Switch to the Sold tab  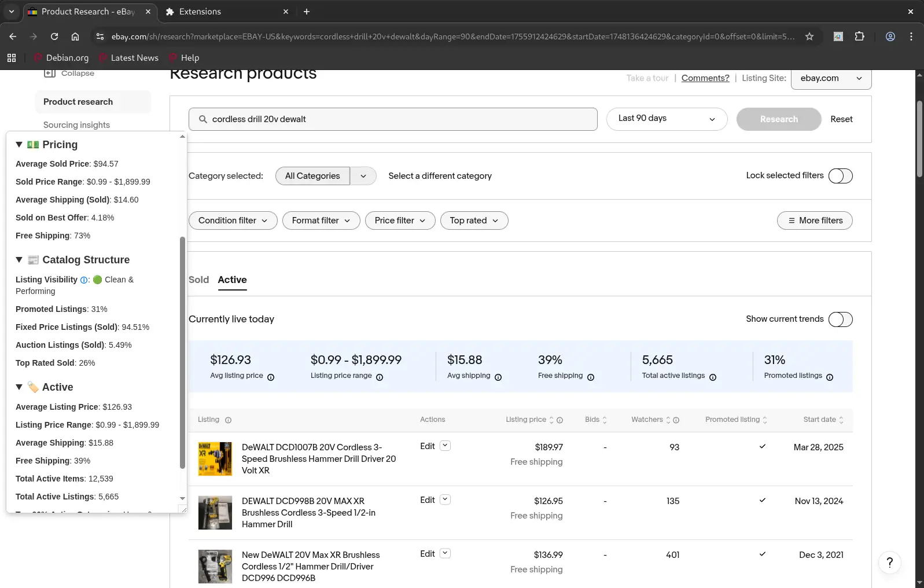click(198, 280)
